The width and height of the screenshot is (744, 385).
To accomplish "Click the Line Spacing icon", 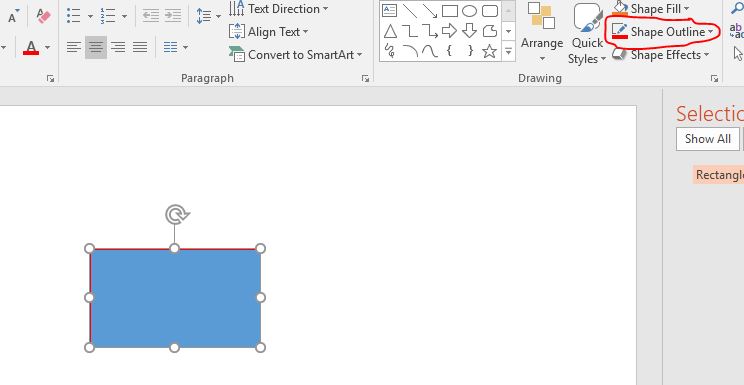I will point(204,16).
